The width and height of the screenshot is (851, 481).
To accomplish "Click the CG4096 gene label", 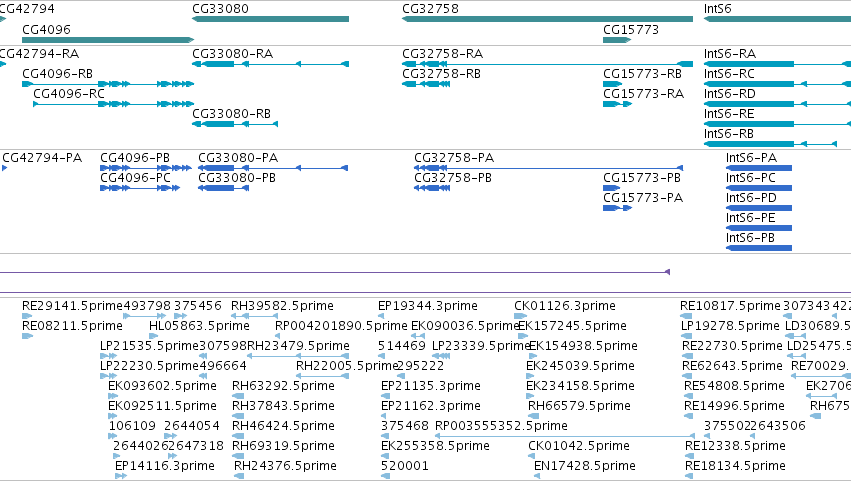I will [46, 29].
